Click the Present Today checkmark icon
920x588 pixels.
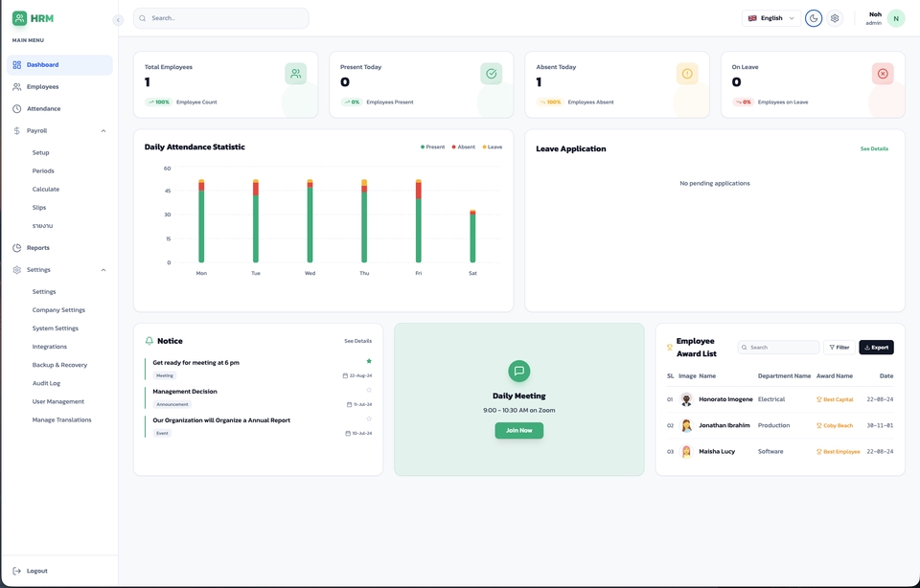tap(491, 74)
